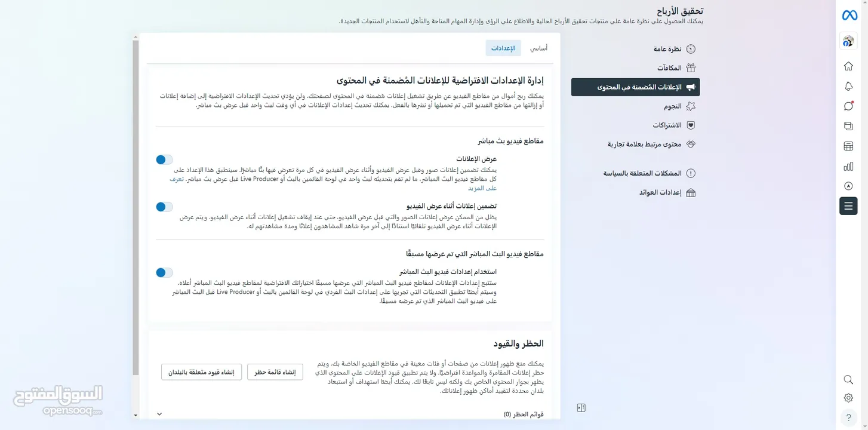Toggle استخدام إعدادات فيديو البث المباشر switch
The height and width of the screenshot is (430, 868).
coord(164,272)
